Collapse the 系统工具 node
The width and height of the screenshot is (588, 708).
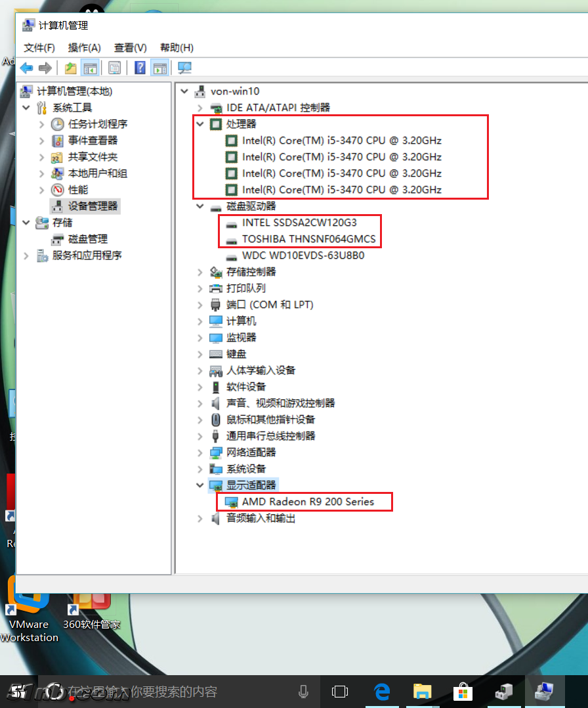pyautogui.click(x=26, y=108)
